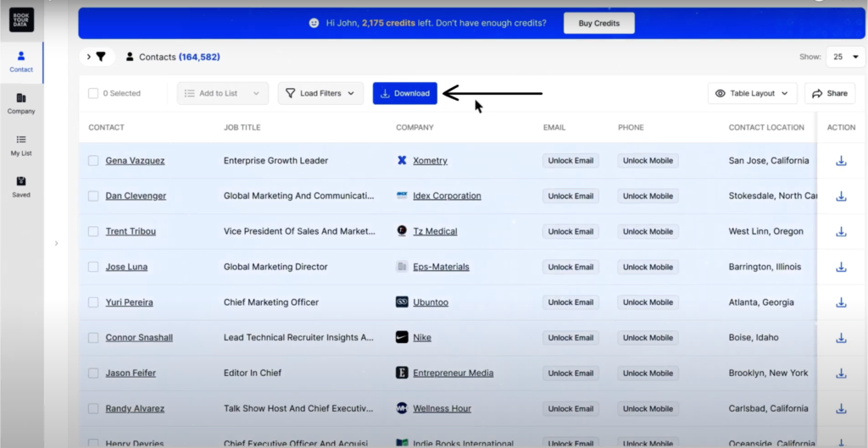Click download icon for Connor Snashall
868x448 pixels.
(841, 338)
